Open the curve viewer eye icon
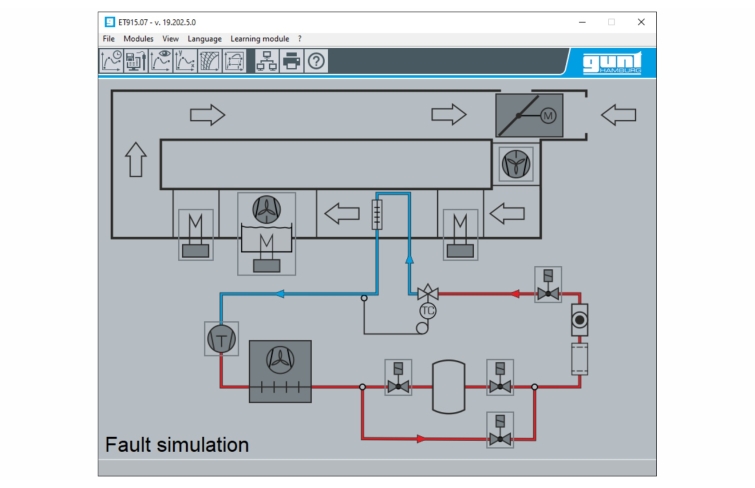This screenshot has width=755, height=488. pyautogui.click(x=160, y=61)
